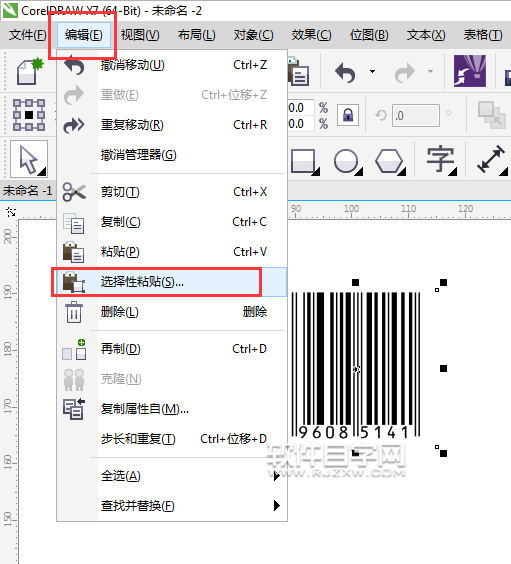
Task: Select the Rectangle tool
Action: [304, 161]
